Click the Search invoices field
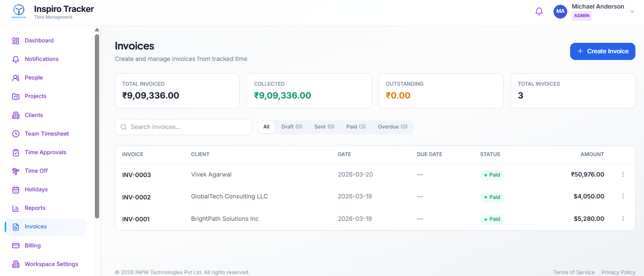This screenshot has width=644, height=276. coord(183,127)
